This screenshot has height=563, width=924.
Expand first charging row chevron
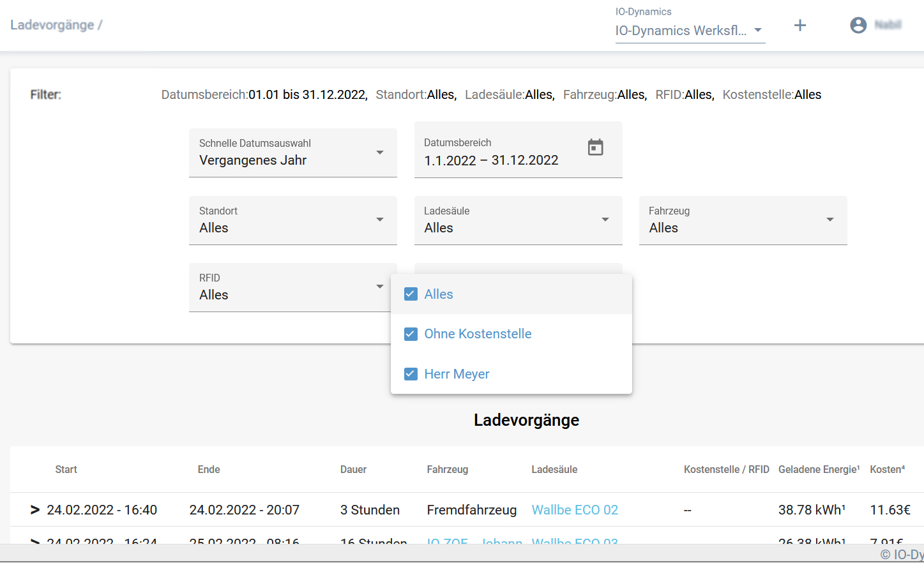35,510
